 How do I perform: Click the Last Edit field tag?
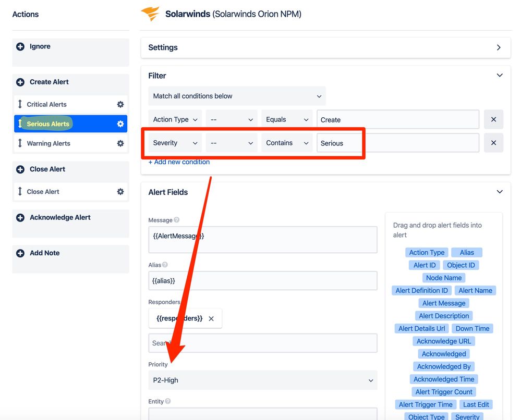click(476, 404)
